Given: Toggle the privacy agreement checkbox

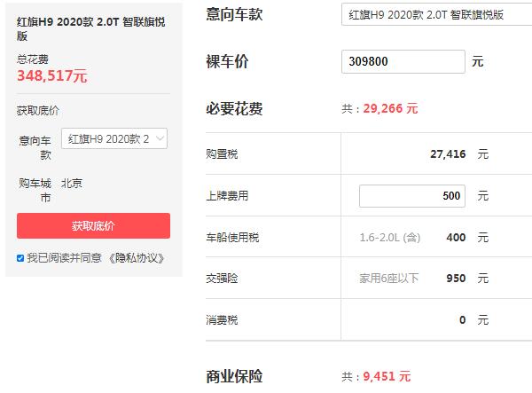Looking at the screenshot, I should pyautogui.click(x=20, y=258).
